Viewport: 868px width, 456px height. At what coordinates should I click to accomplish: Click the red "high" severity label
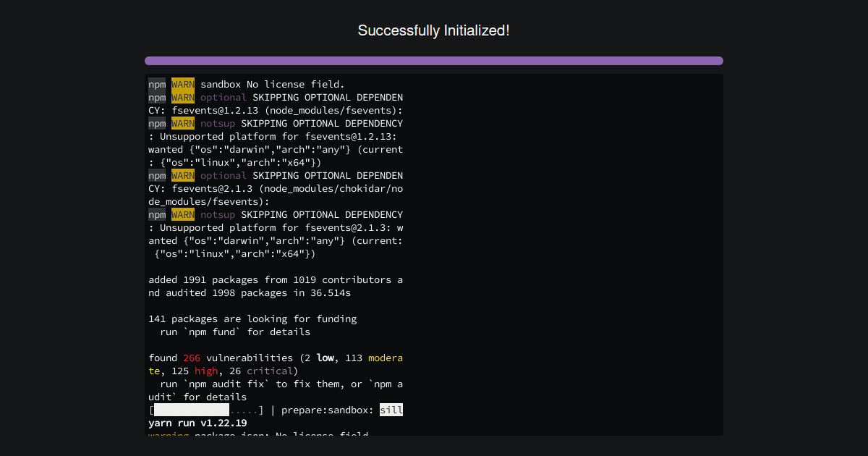[x=206, y=371]
